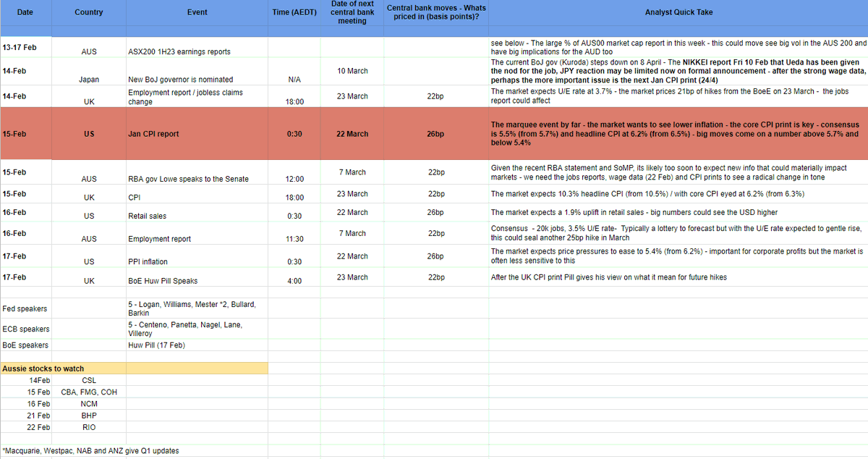
Task: Click the Event column header
Action: tap(197, 12)
